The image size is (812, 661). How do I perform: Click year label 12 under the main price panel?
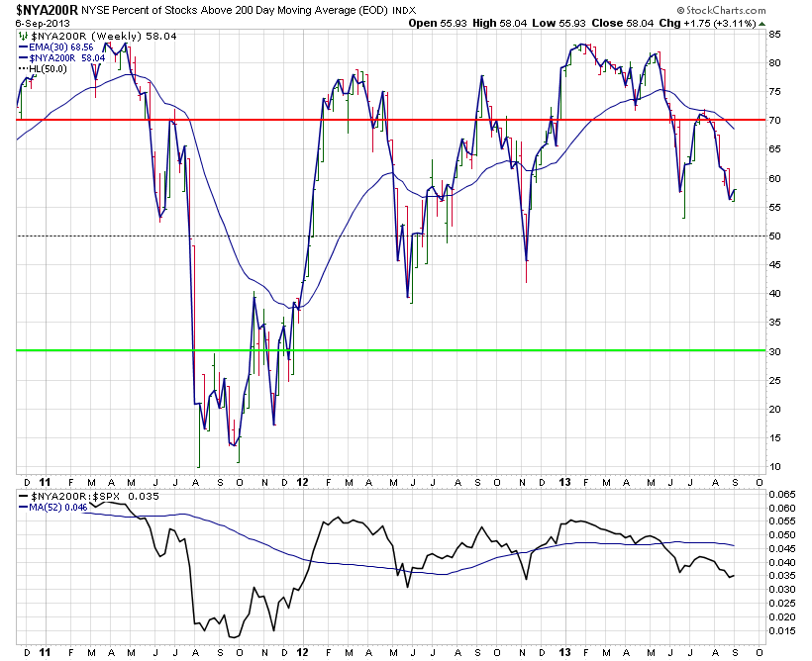(x=302, y=482)
